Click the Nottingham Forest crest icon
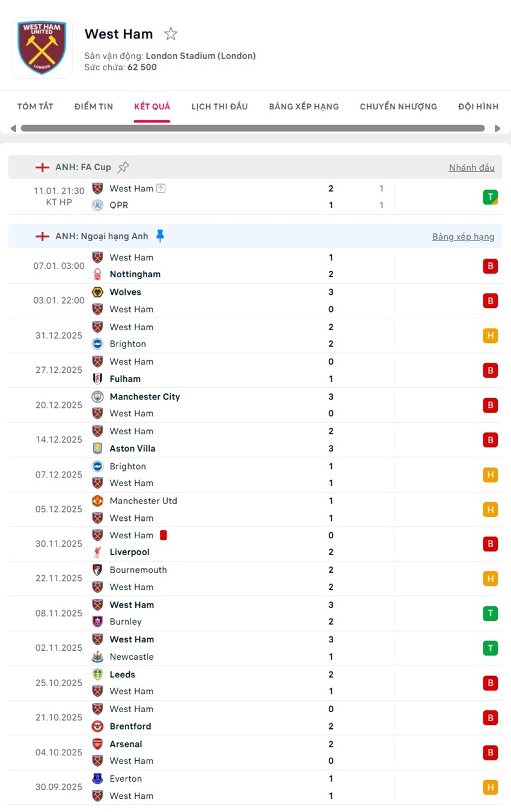This screenshot has height=812, width=511. point(97,274)
